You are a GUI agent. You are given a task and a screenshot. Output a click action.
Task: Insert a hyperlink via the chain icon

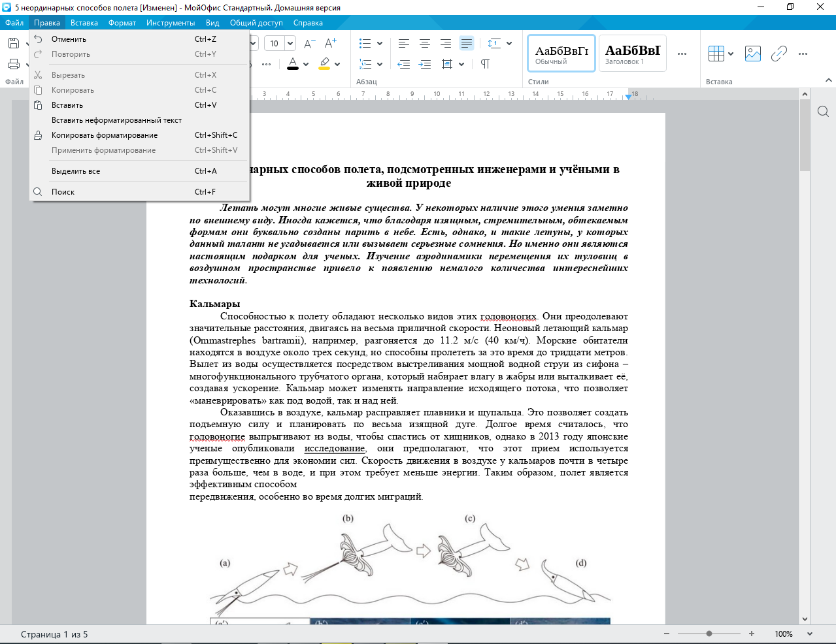tap(778, 54)
